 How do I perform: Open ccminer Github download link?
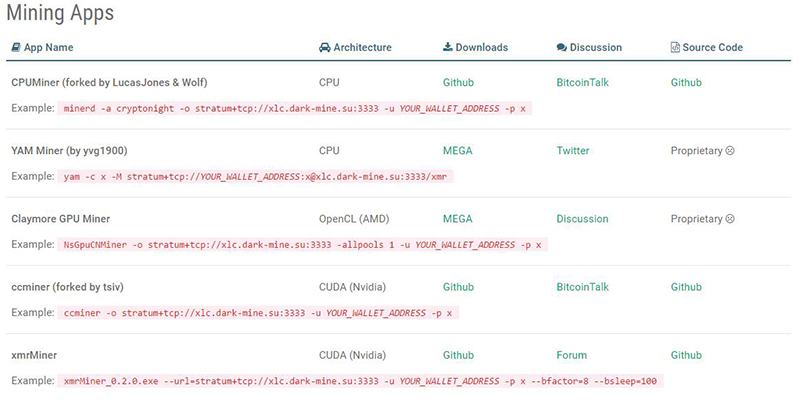pos(458,287)
